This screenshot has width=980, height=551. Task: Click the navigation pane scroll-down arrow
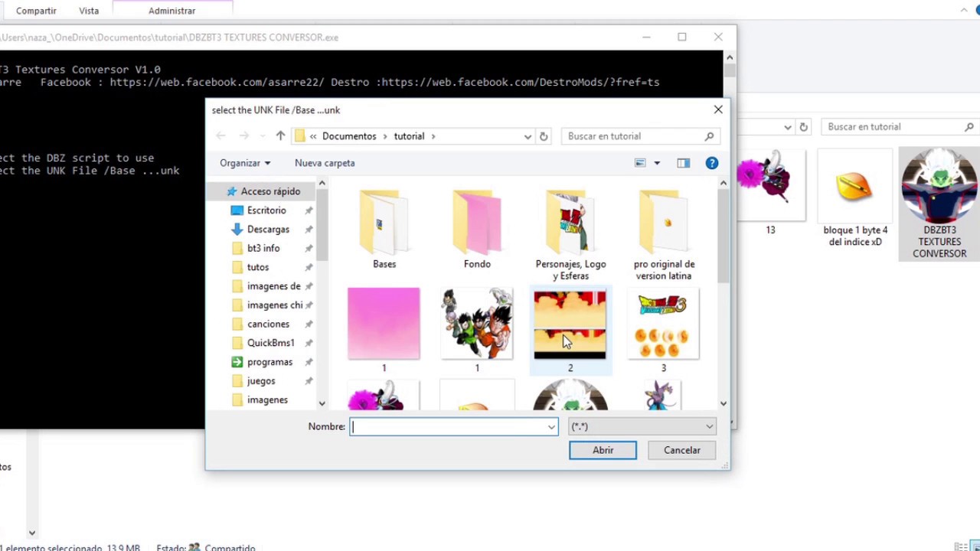(x=322, y=403)
